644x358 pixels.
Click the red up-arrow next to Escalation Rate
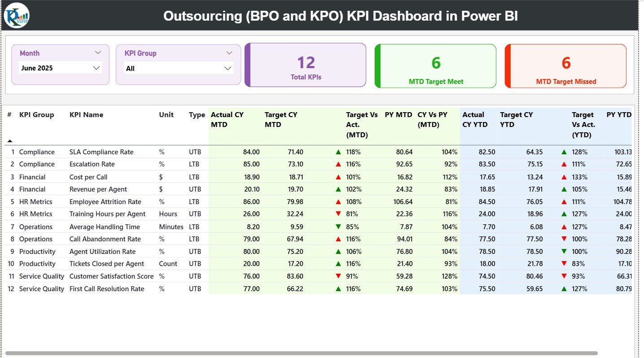339,164
